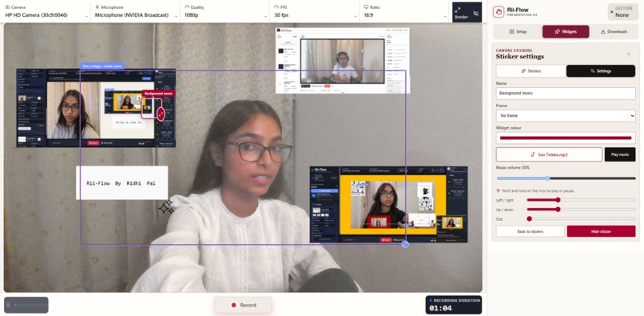Click the Canvas Stickers heading text
The height and width of the screenshot is (316, 644).
(515, 50)
